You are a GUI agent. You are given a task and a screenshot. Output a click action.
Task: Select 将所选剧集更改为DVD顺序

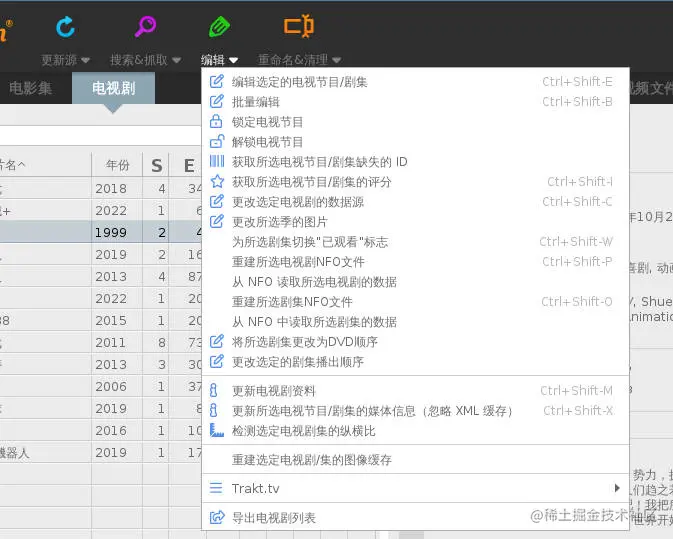[415, 342]
